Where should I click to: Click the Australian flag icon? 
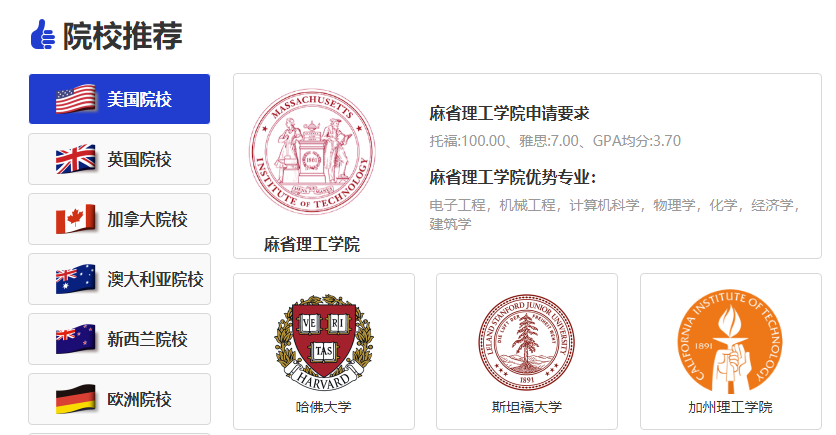tap(76, 279)
